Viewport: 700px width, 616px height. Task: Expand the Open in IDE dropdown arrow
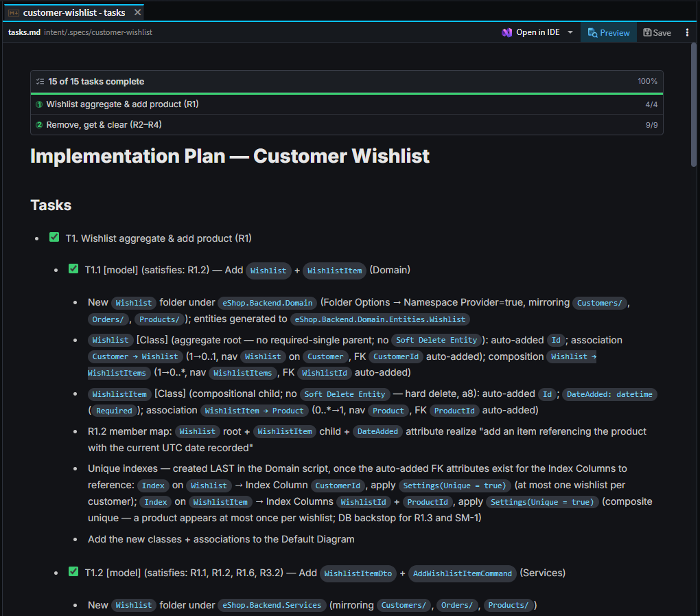click(570, 32)
